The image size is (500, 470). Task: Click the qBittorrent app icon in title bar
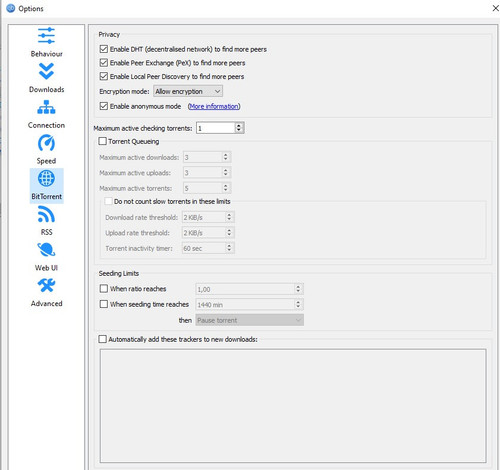pyautogui.click(x=11, y=8)
